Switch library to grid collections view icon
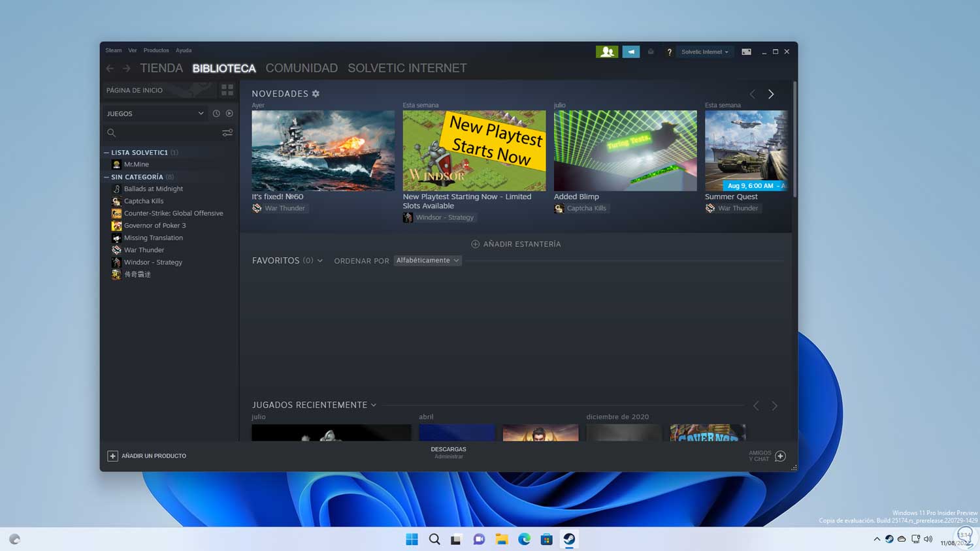 (227, 90)
